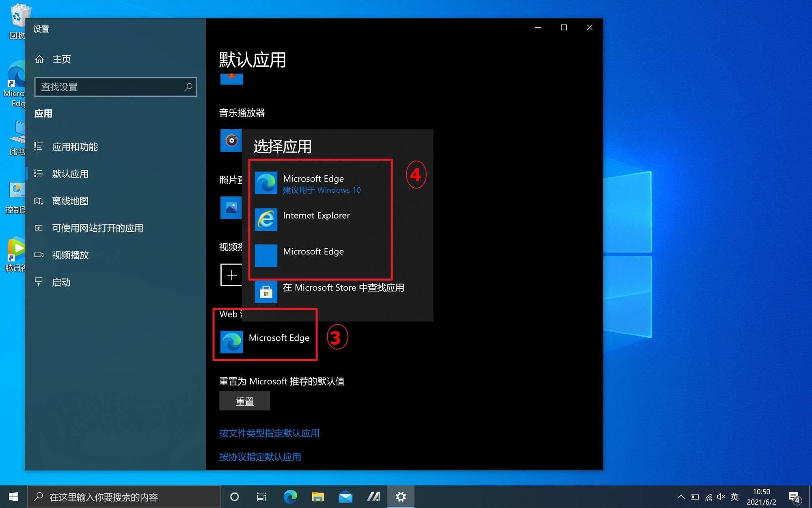The height and width of the screenshot is (508, 812).
Task: Click the battery status tray icon
Action: pyautogui.click(x=695, y=497)
